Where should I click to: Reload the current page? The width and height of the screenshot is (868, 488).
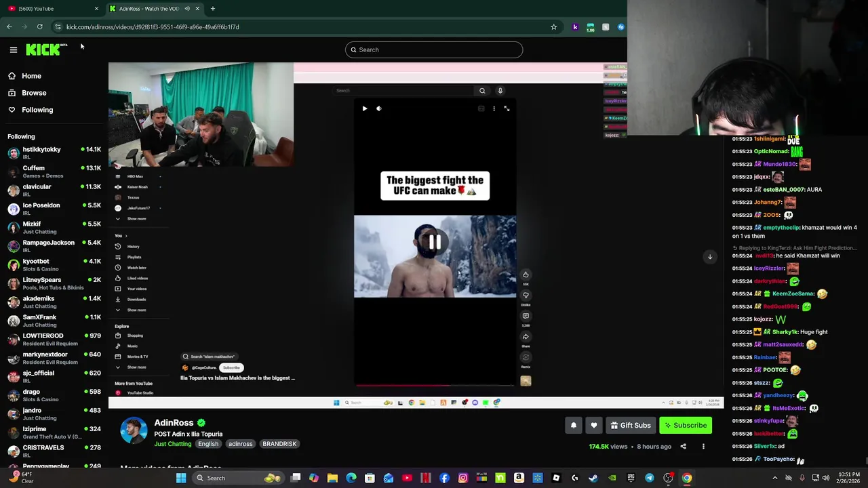39,27
